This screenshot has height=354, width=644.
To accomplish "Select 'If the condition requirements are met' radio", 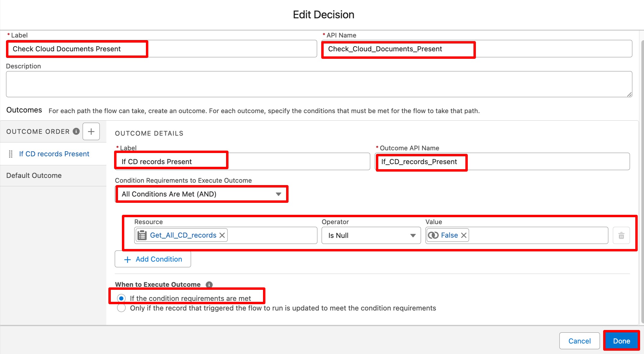I will click(x=121, y=298).
